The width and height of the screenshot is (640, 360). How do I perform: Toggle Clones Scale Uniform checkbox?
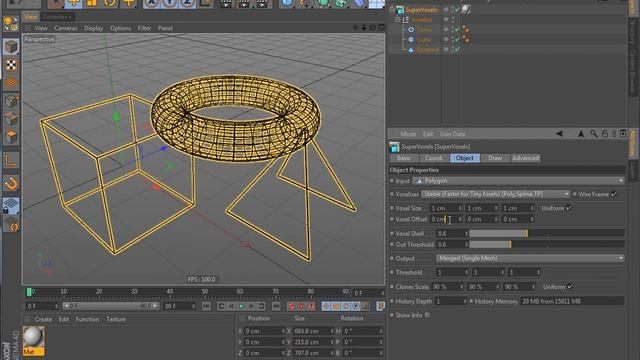[x=571, y=287]
